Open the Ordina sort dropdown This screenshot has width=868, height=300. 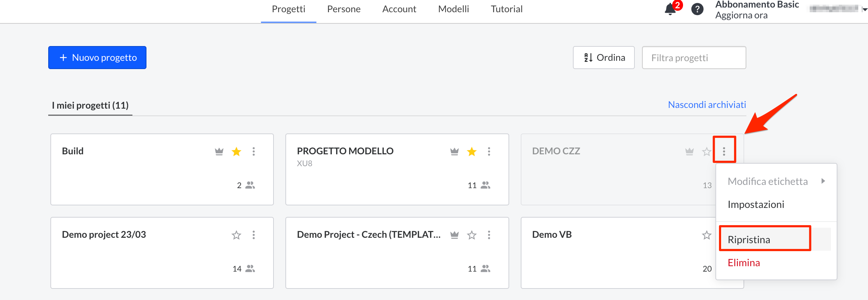[x=603, y=58]
